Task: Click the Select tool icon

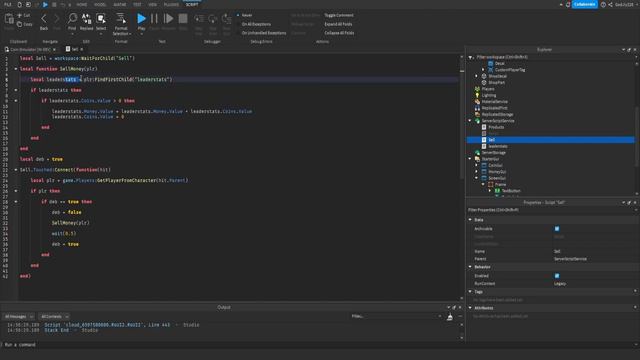Action: pos(101,18)
